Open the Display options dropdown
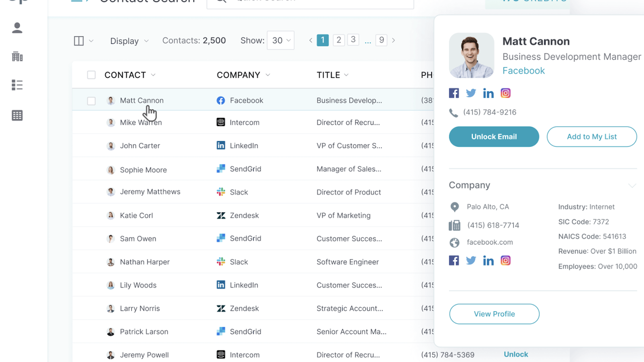 tap(129, 41)
